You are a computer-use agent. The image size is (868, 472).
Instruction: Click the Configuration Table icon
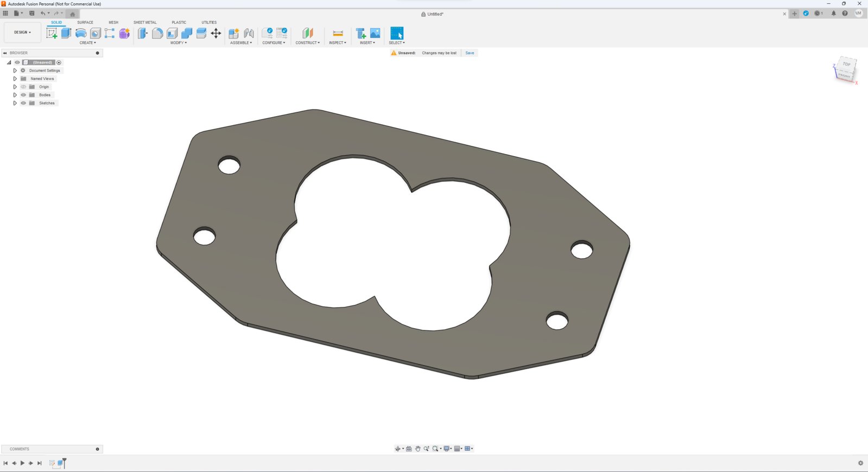tap(282, 33)
